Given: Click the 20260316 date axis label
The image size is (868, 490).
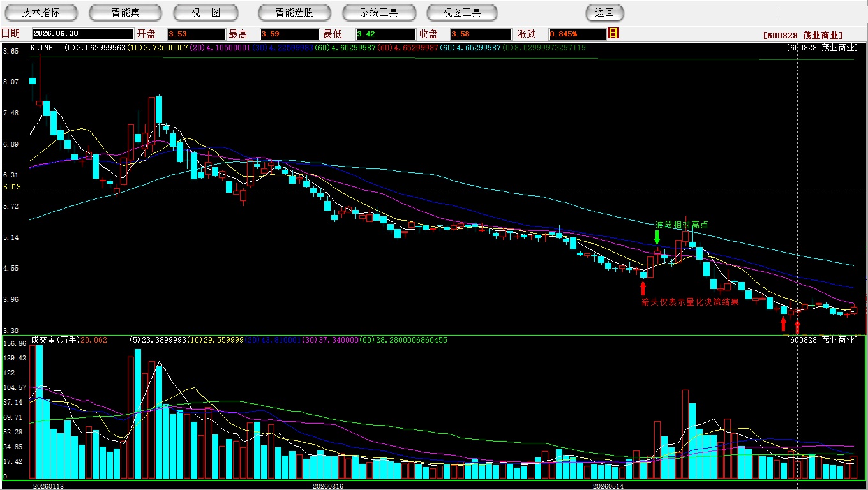Looking at the screenshot, I should point(327,486).
